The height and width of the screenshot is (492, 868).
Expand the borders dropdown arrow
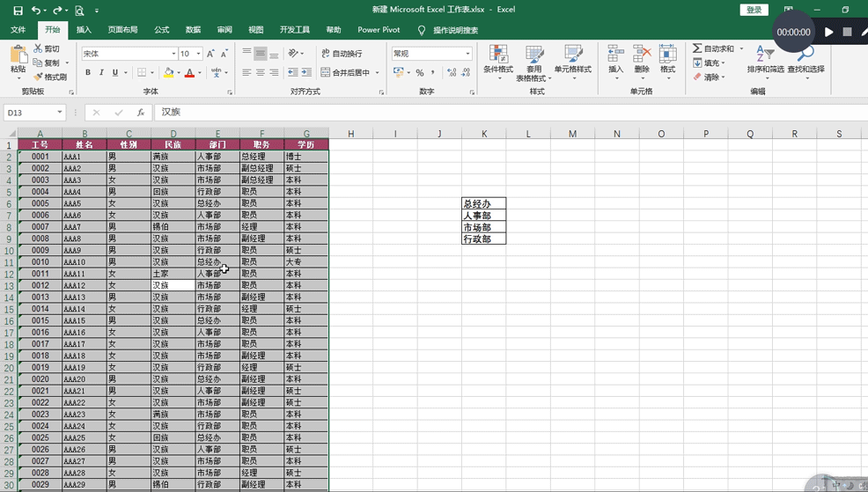pyautogui.click(x=151, y=72)
